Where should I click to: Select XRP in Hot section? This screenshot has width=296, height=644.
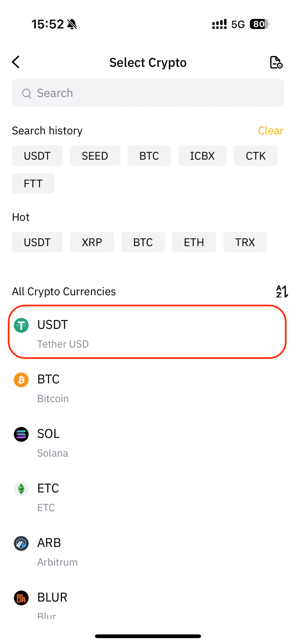point(92,242)
